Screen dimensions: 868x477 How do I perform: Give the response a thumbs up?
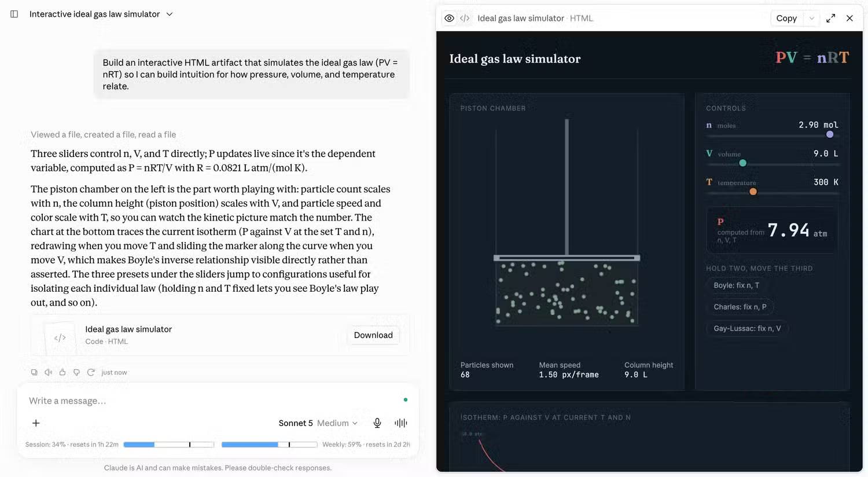tap(62, 372)
